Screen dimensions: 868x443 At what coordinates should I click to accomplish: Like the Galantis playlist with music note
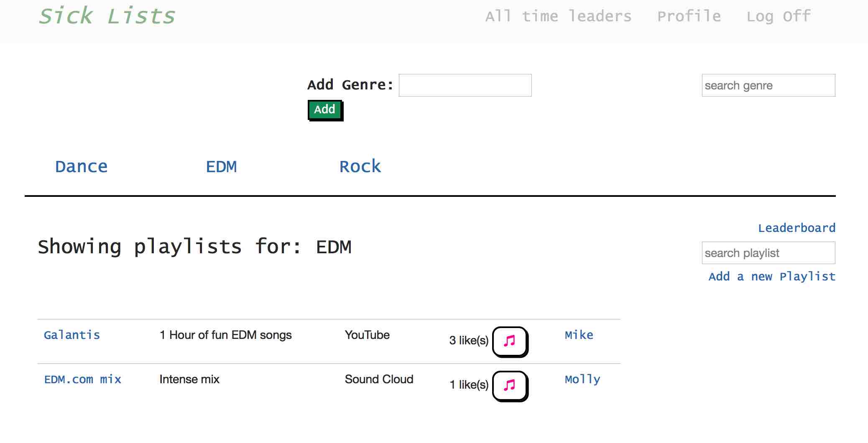[510, 341]
